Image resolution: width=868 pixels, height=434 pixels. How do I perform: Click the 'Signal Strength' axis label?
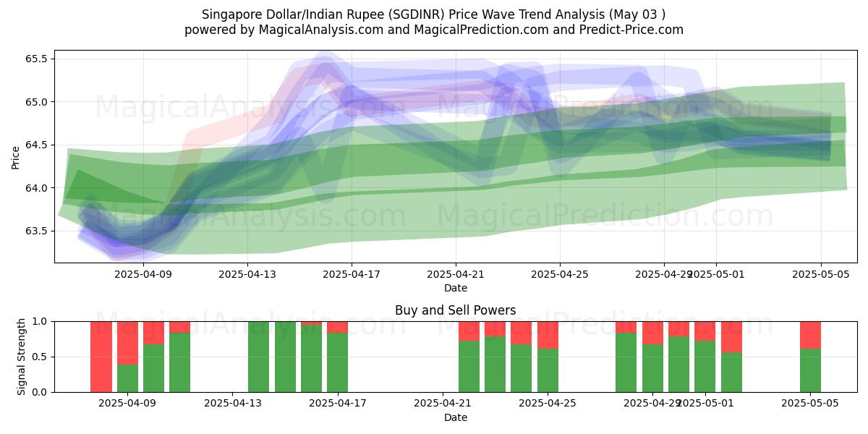click(x=22, y=357)
